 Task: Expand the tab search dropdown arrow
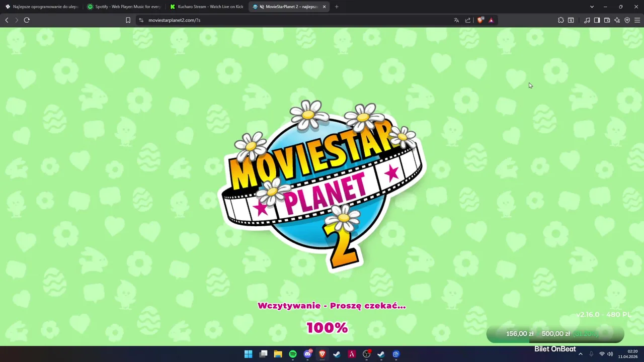[592, 7]
